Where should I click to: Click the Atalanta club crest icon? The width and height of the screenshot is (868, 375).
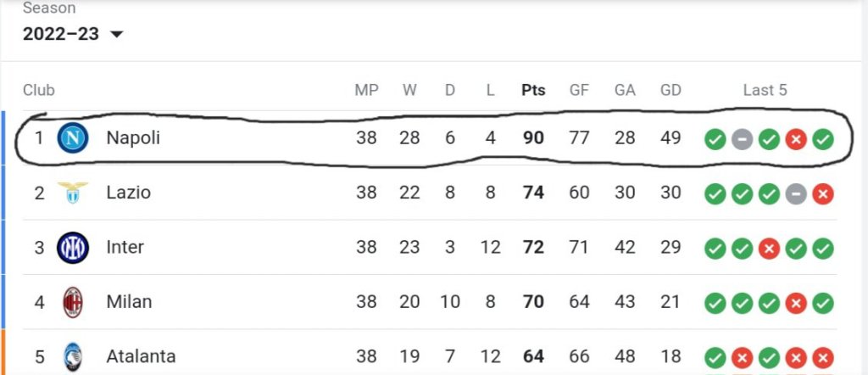pos(72,356)
